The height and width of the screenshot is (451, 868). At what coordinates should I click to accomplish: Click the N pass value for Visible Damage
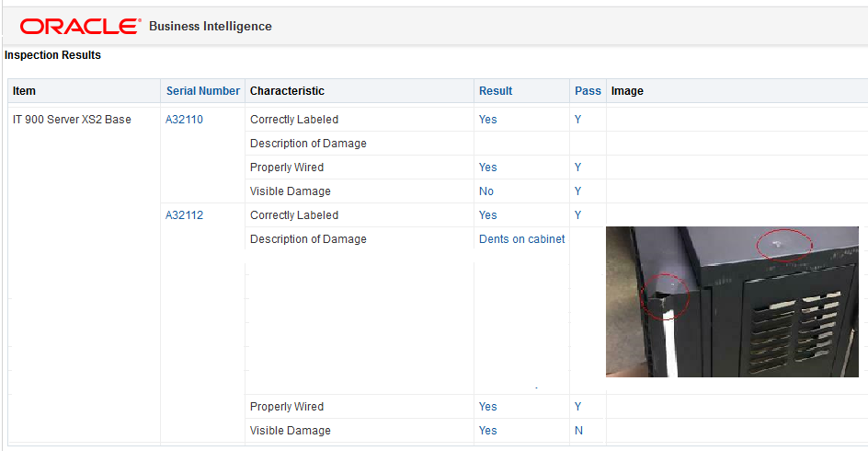[x=578, y=431]
